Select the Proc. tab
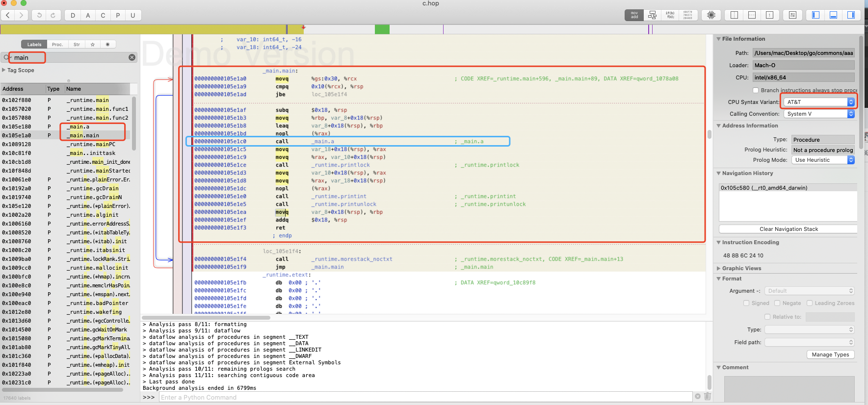 pos(58,44)
